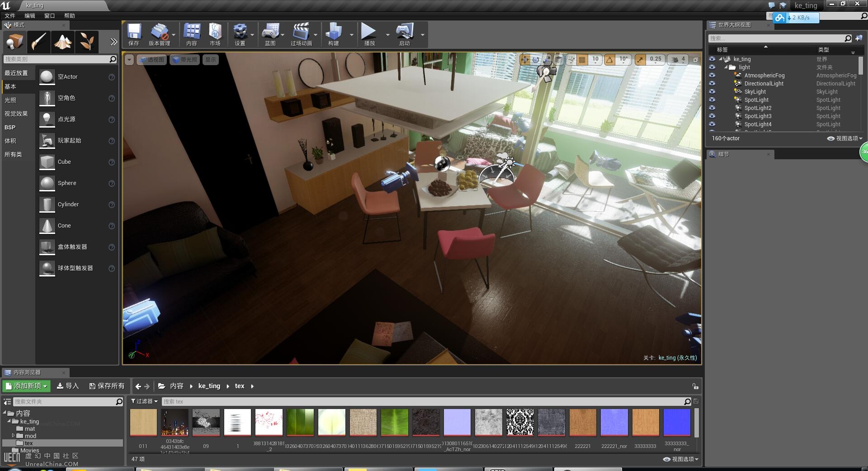The image size is (868, 471).
Task: Click the add-folder icon in World Outliner
Action: coord(859,38)
